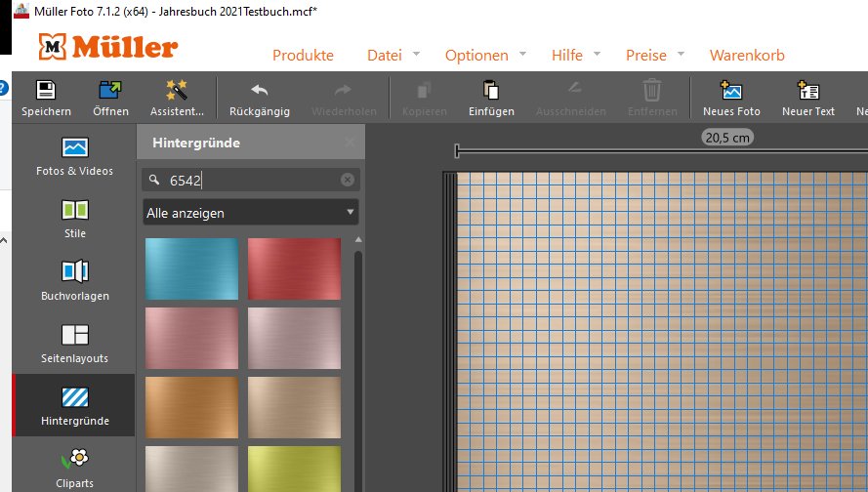The image size is (868, 492).
Task: Go to the Warenkorb
Action: [x=747, y=56]
